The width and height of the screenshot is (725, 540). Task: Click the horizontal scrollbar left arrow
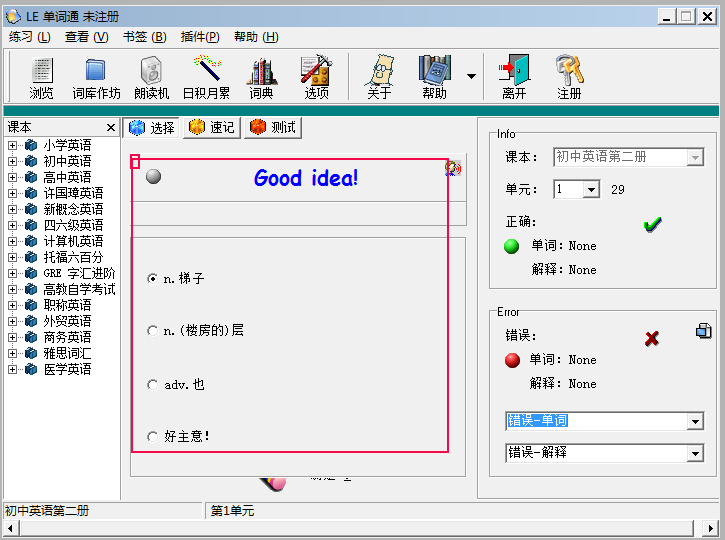[10, 528]
